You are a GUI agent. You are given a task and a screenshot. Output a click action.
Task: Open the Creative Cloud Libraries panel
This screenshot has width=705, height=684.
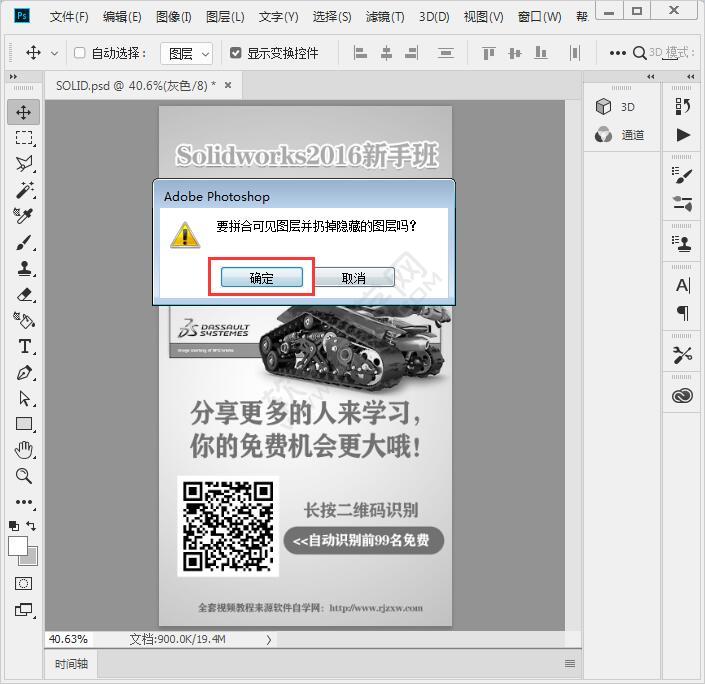tap(683, 396)
